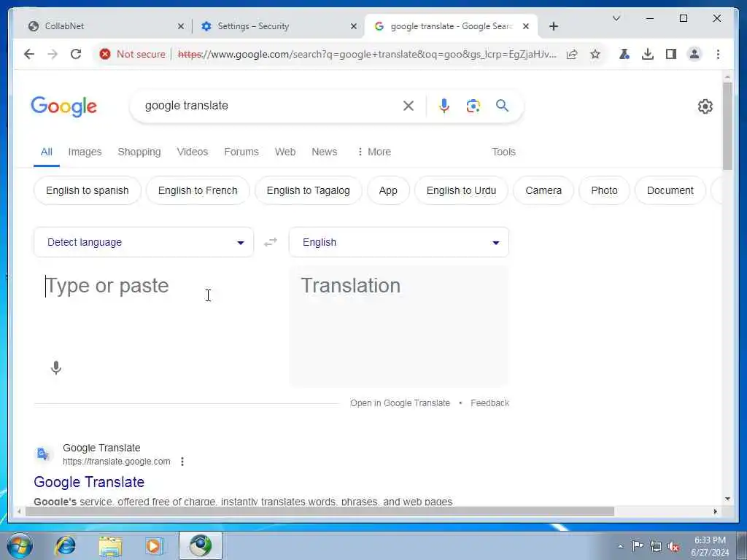747x560 pixels.
Task: Go back with the browser back arrow
Action: (x=29, y=54)
